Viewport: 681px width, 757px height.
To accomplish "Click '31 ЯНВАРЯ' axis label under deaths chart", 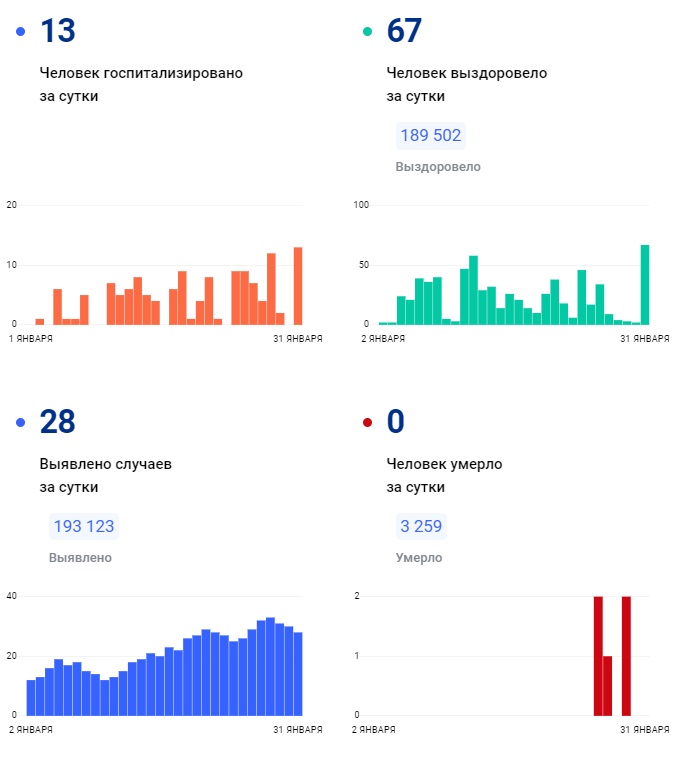I will click(645, 731).
